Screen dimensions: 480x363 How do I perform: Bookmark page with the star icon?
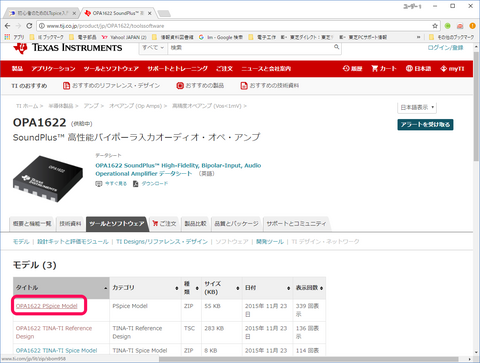[x=435, y=26]
